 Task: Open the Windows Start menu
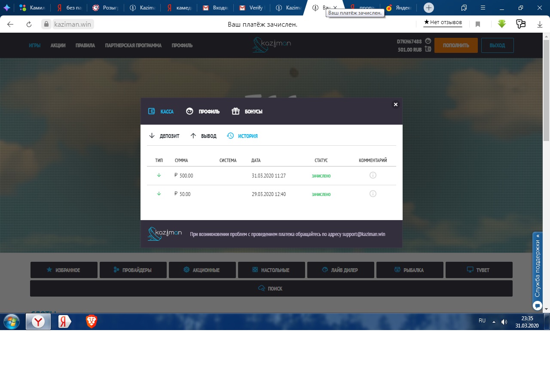point(12,322)
